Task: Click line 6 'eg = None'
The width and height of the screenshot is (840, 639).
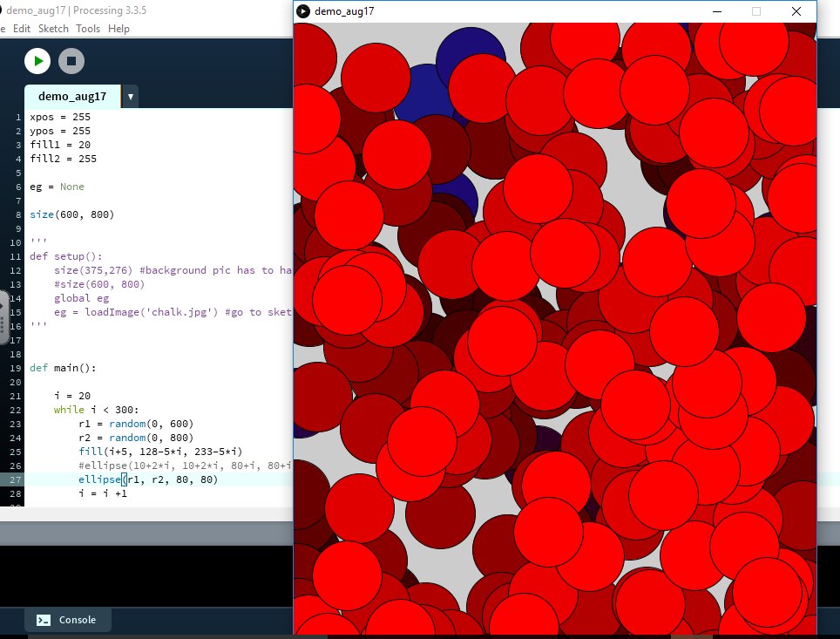Action: pos(57,187)
